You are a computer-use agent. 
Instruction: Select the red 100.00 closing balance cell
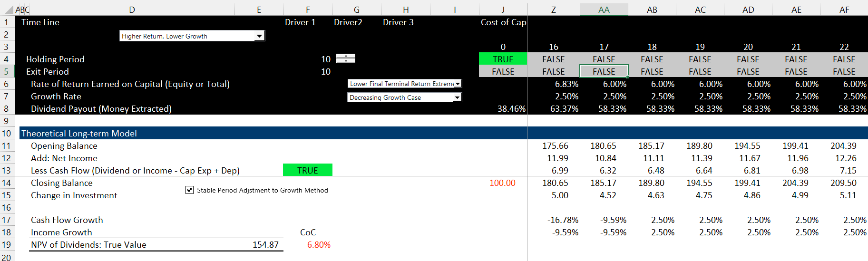502,183
